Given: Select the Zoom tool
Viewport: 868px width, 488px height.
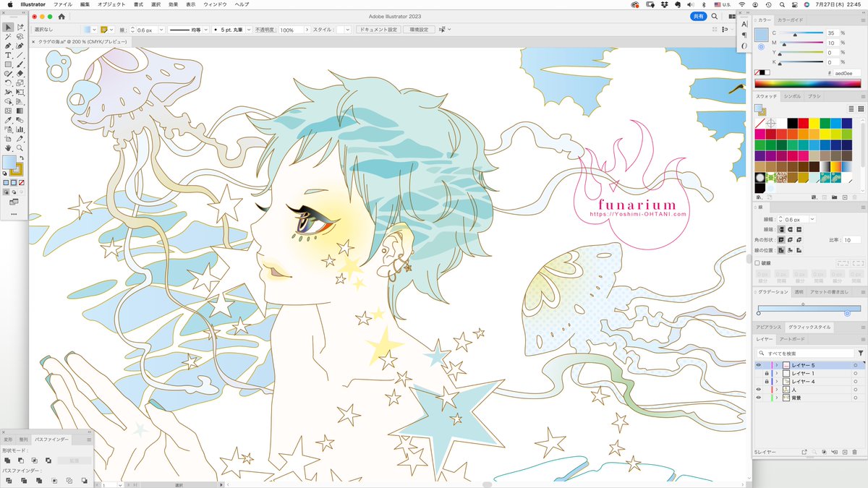Looking at the screenshot, I should (20, 148).
